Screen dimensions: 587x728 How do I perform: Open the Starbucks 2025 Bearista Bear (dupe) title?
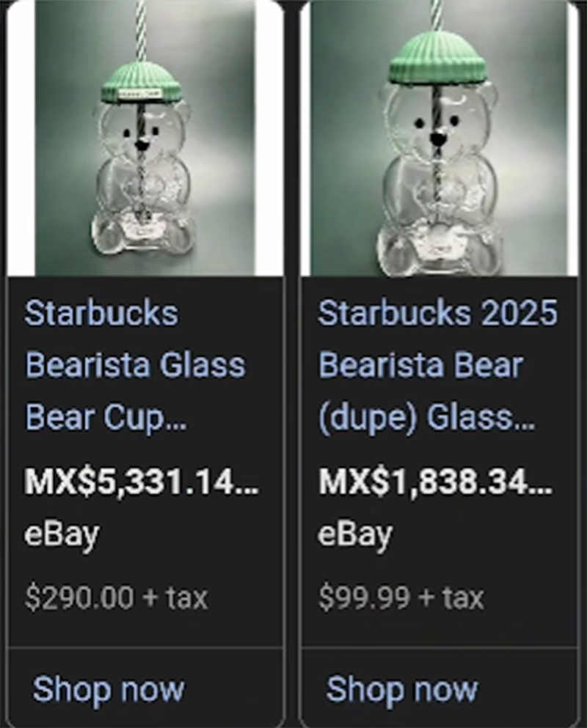(437, 365)
